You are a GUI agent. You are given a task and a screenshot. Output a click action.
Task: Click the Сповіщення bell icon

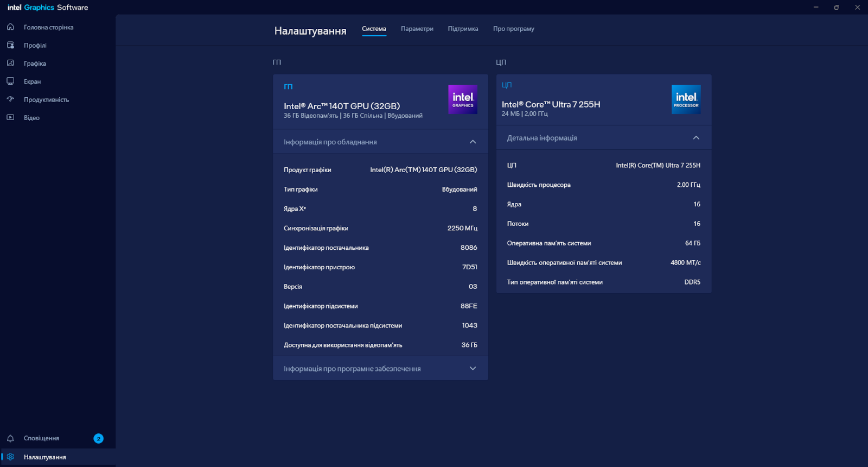pyautogui.click(x=10, y=438)
